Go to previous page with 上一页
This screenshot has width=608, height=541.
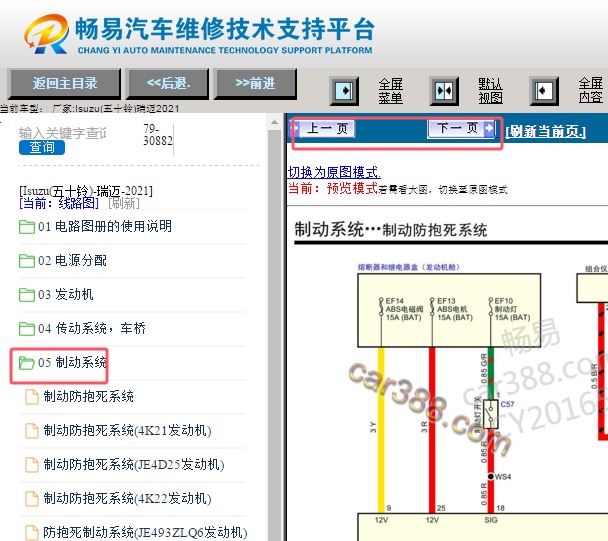click(x=326, y=128)
